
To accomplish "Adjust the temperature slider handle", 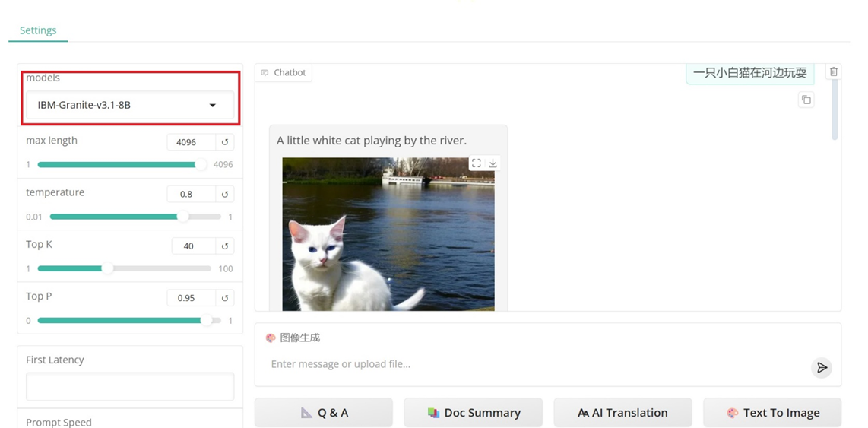I will click(x=182, y=217).
